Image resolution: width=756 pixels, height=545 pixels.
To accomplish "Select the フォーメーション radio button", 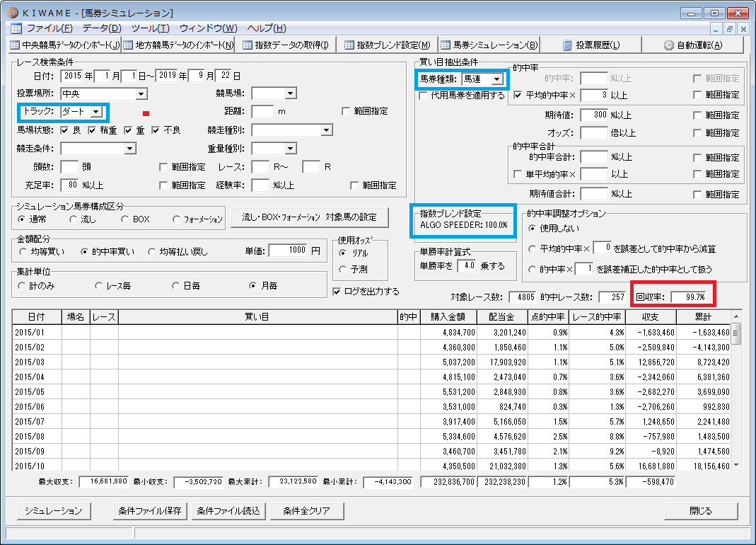I will [177, 219].
